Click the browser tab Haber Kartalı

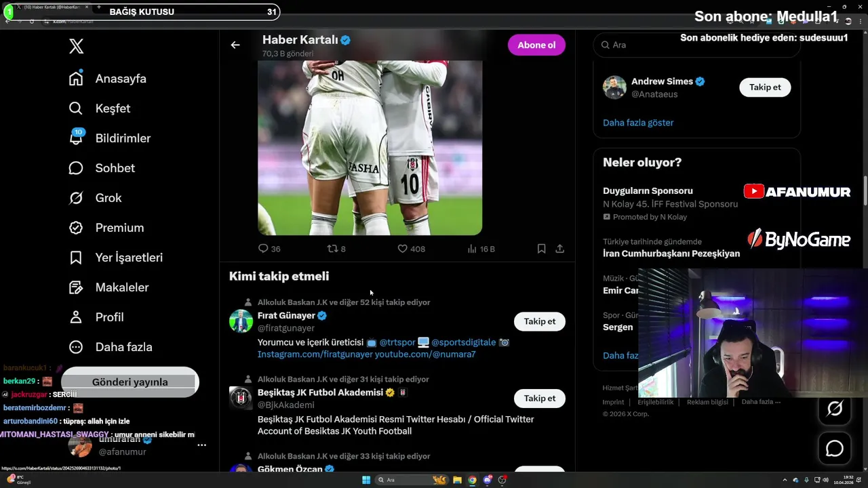pyautogui.click(x=52, y=7)
